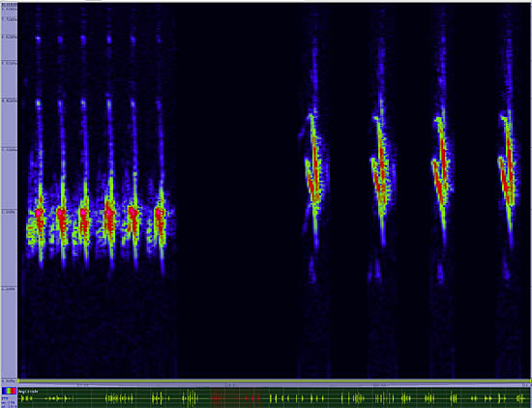Viewport: 532px width, 408px height.
Task: Click the time ruler strip above the waveform overview
Action: coord(273,385)
